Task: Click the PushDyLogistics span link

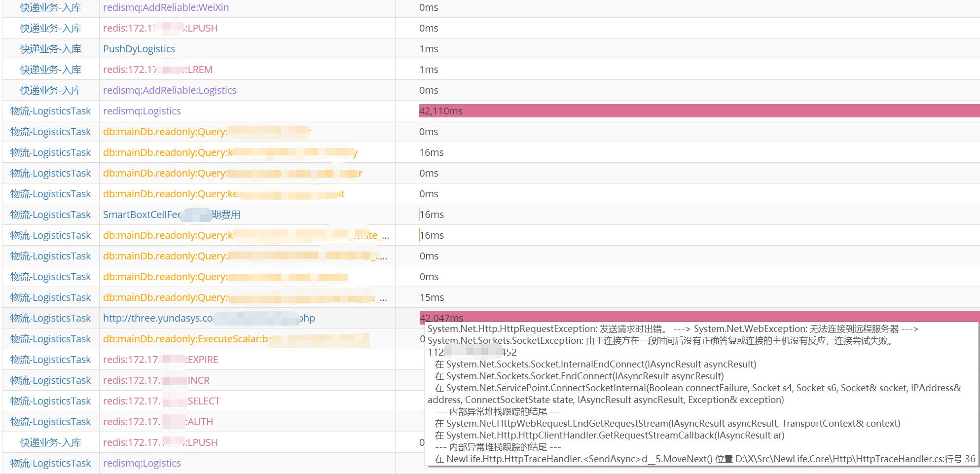Action: pyautogui.click(x=139, y=49)
